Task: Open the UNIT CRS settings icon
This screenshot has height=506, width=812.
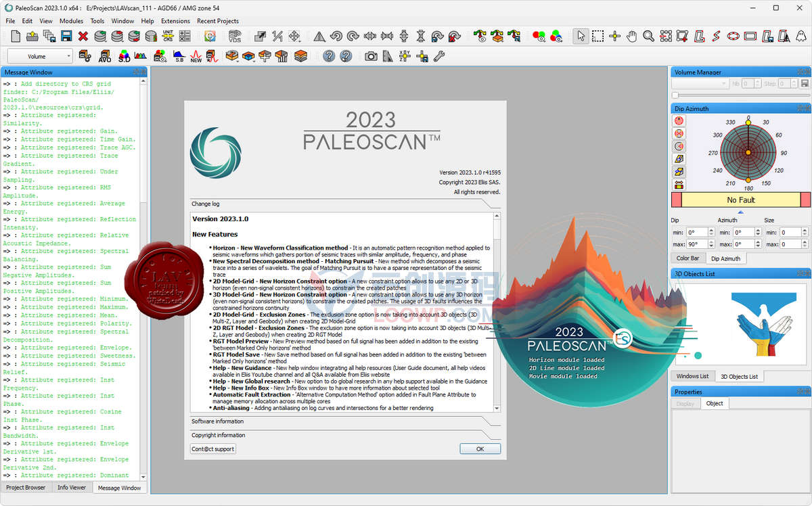Action: coord(167,36)
